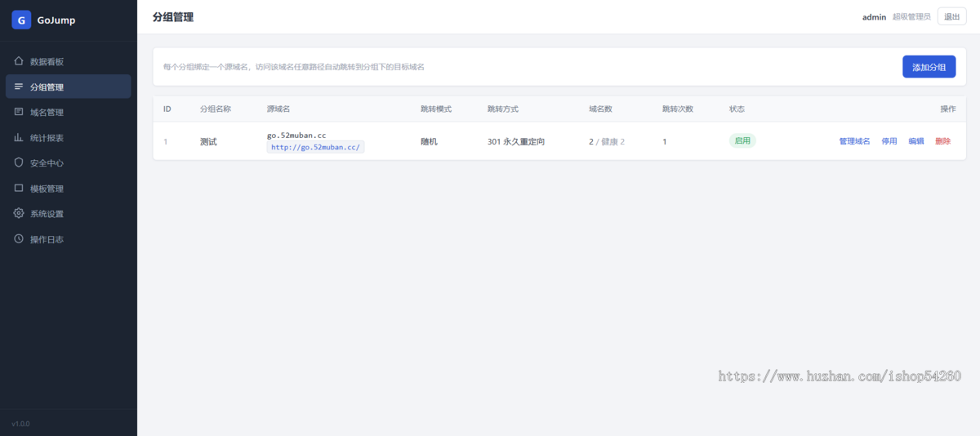
Task: Navigate to 安全中心
Action: (68, 162)
